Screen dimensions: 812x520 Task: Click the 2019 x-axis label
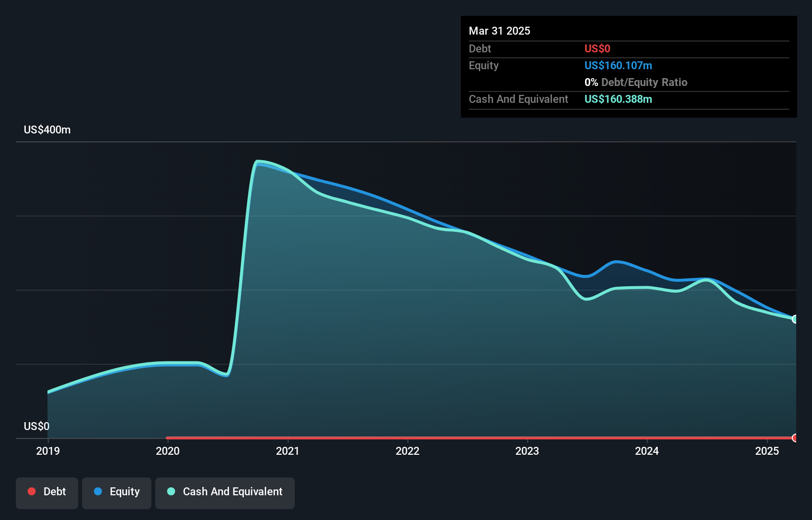(48, 451)
